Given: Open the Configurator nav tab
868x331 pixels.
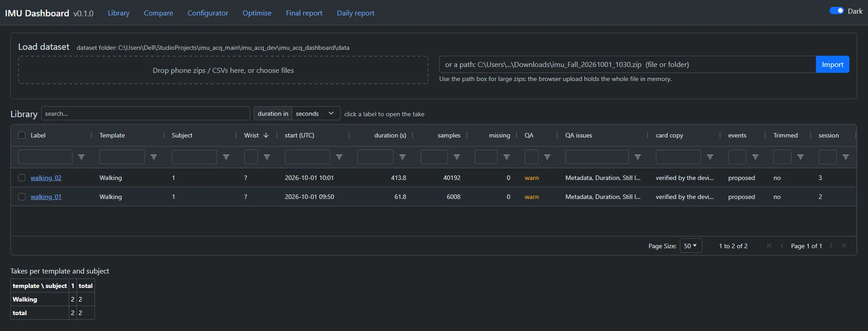Looking at the screenshot, I should (x=208, y=13).
